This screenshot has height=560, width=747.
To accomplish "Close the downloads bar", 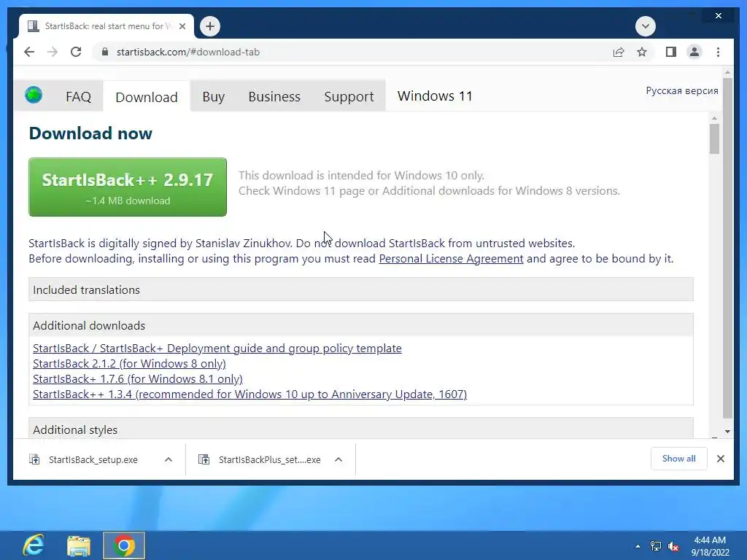I will tap(720, 459).
